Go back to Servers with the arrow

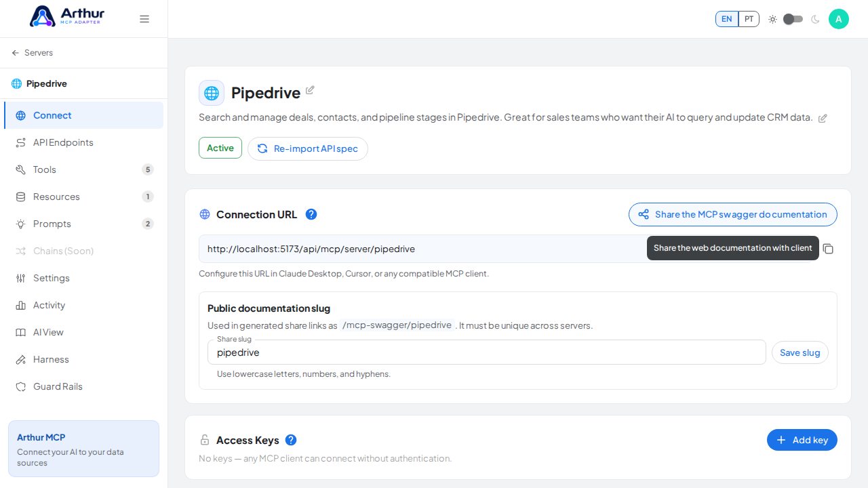(16, 53)
